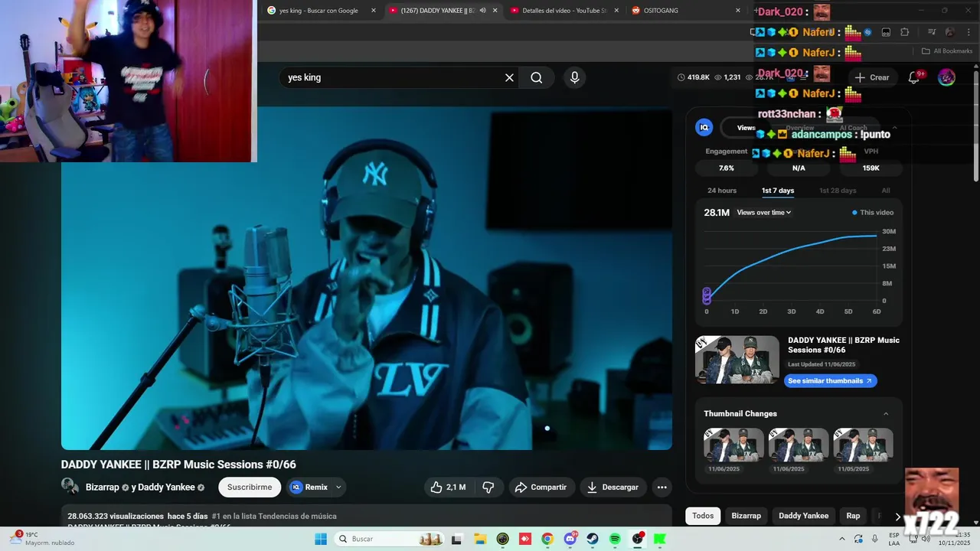Open the notifications bell
Screen dimensions: 980x551
coord(913,77)
